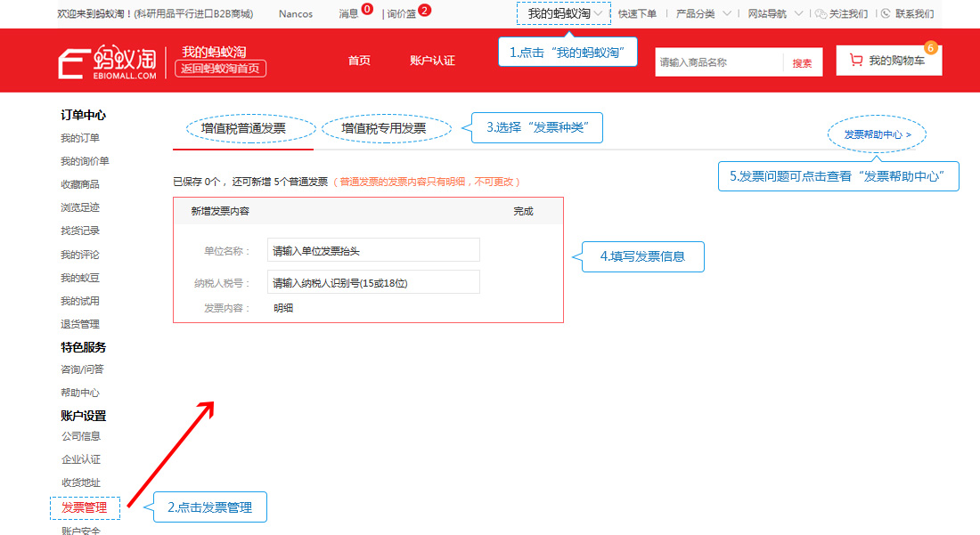Click the 搜索 search button
The height and width of the screenshot is (535, 980).
[x=802, y=62]
